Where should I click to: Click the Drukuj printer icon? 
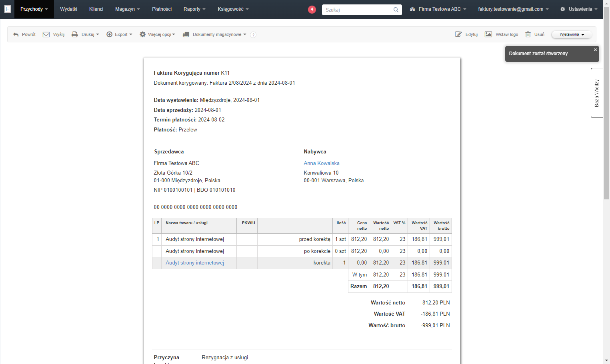(75, 35)
